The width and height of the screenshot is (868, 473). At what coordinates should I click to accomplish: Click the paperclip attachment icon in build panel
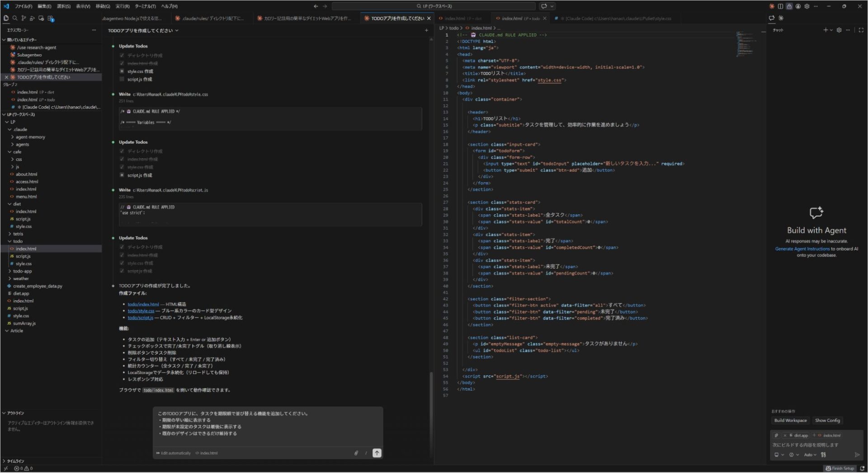coord(776,435)
